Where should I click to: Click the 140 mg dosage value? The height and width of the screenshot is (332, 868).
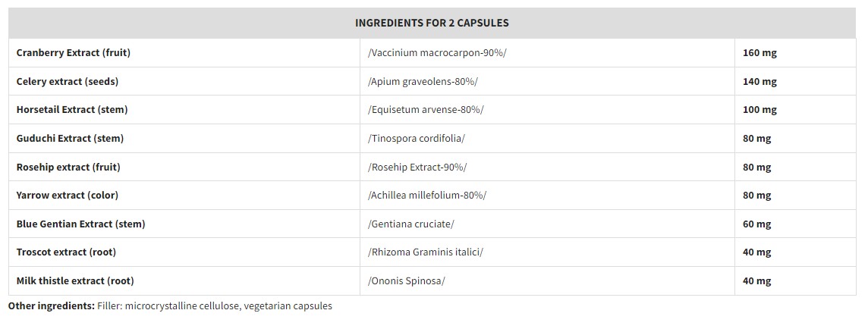pos(759,81)
